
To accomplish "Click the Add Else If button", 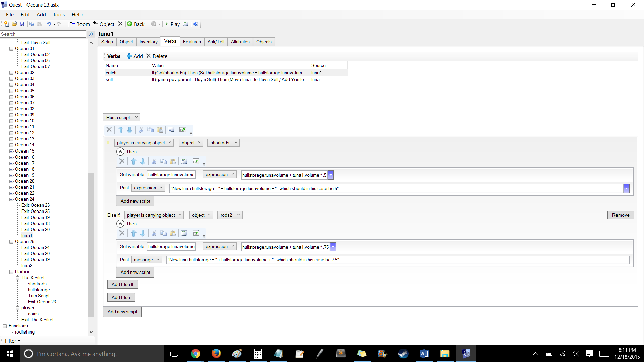I will tap(122, 284).
